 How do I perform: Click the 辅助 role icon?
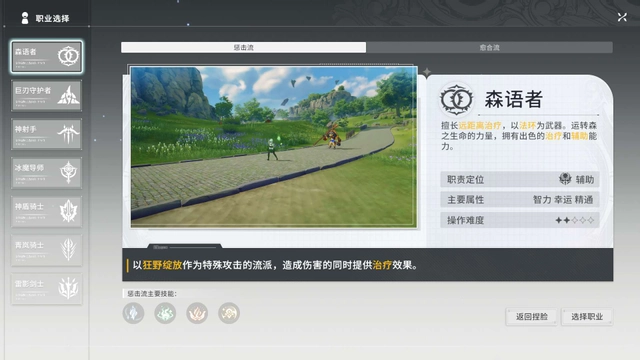point(565,179)
